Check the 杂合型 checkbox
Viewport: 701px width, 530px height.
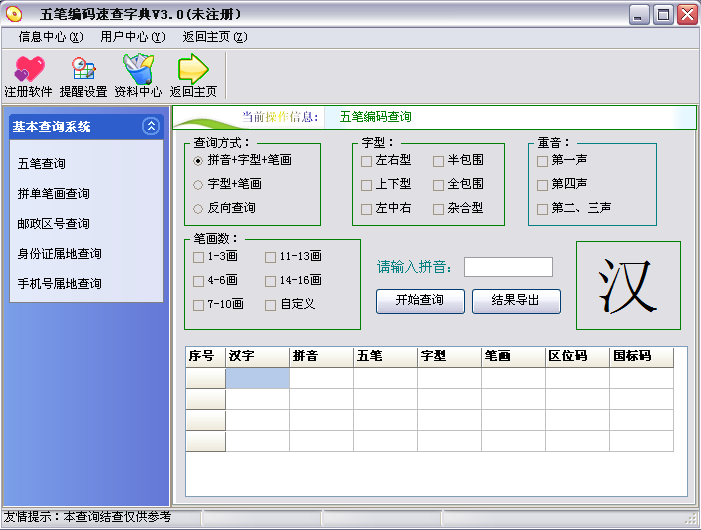438,209
